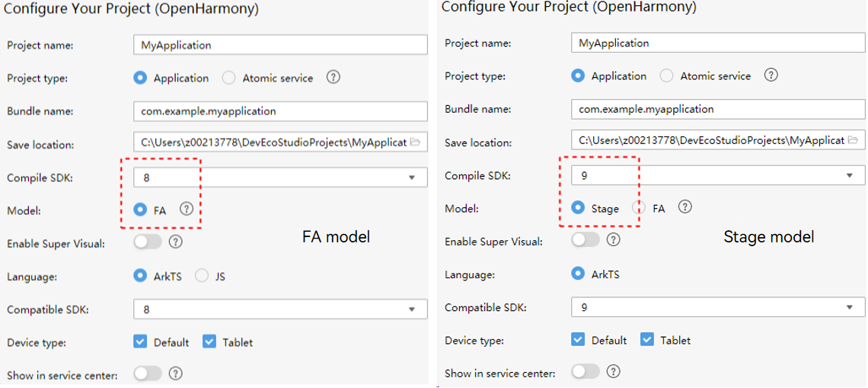Click Bundle name field in right panel
The width and height of the screenshot is (868, 388).
[718, 109]
